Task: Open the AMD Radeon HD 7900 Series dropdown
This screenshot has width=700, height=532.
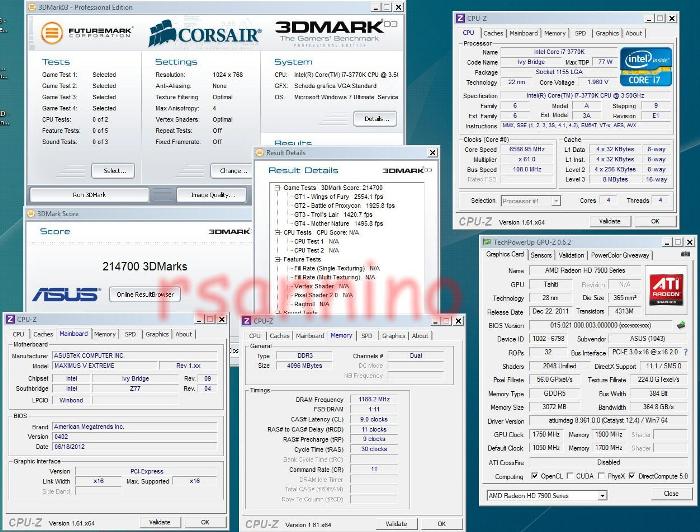Action: [x=546, y=495]
